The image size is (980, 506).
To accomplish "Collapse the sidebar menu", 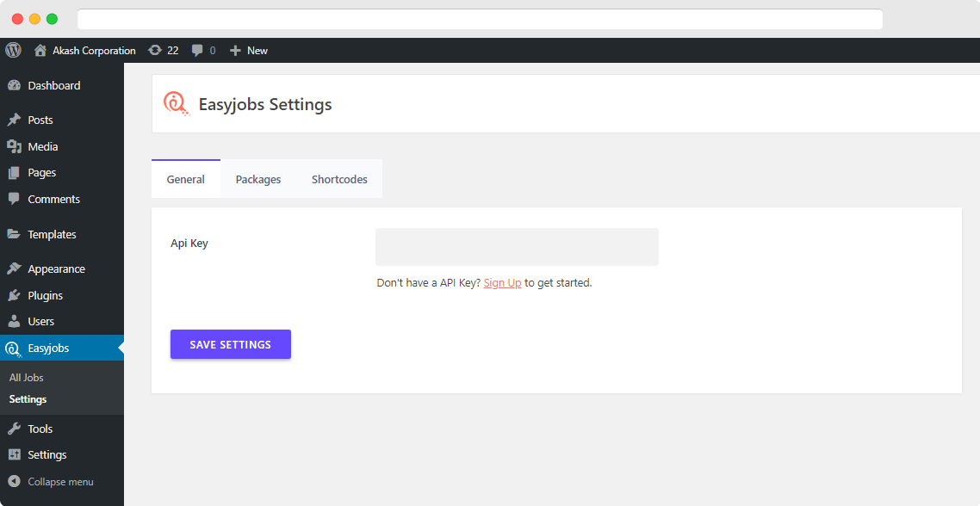I will [x=51, y=482].
